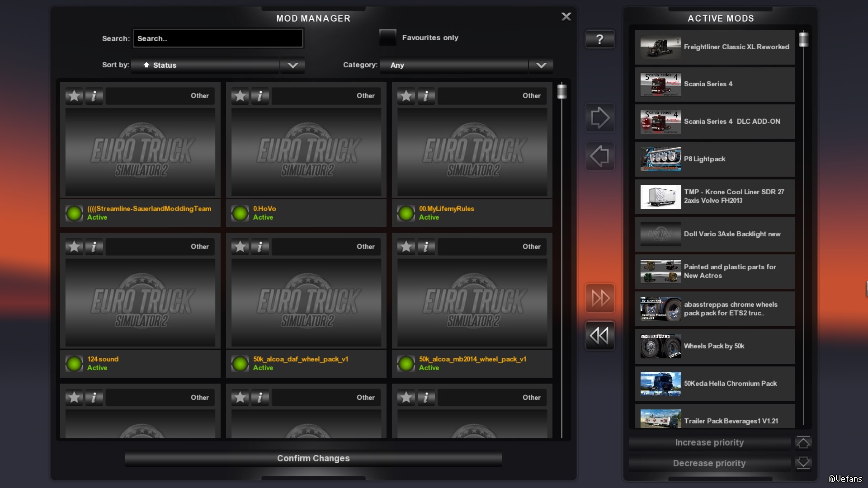Image resolution: width=868 pixels, height=488 pixels.
Task: Click the left arrow to deactivate the mod
Action: (599, 156)
